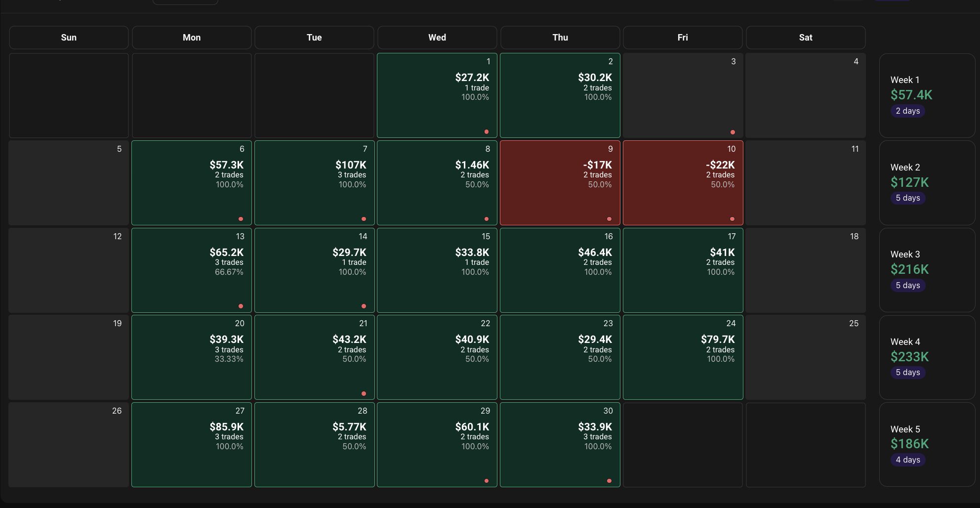The width and height of the screenshot is (980, 508).
Task: Click the red dot on day 21
Action: (364, 394)
